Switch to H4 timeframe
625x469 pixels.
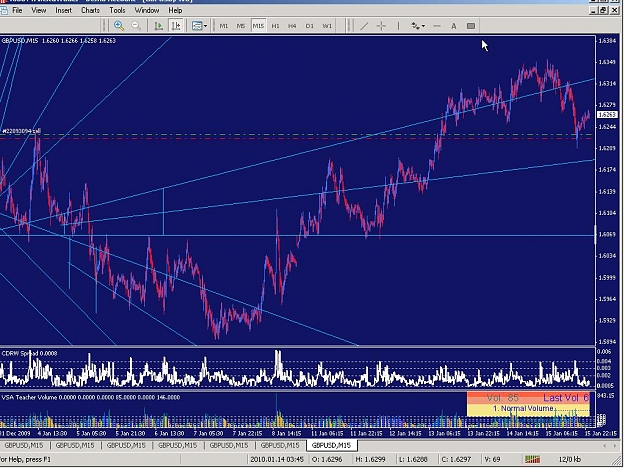[x=292, y=26]
